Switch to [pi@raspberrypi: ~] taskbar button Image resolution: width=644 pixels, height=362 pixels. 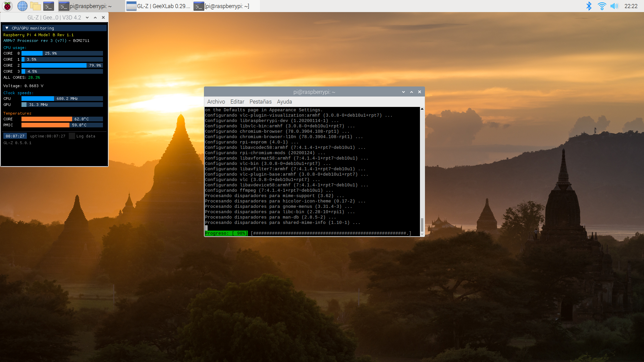pyautogui.click(x=222, y=6)
